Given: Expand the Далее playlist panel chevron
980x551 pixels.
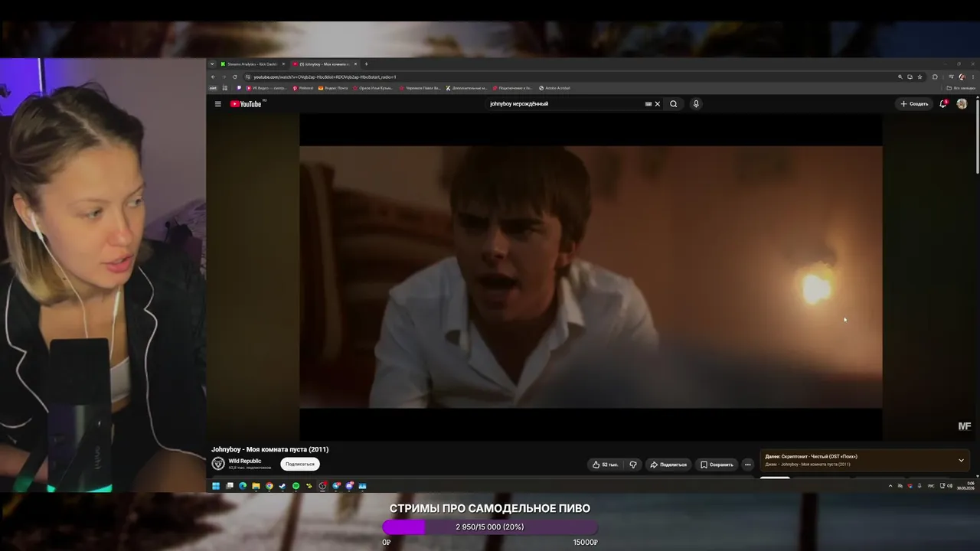Looking at the screenshot, I should [961, 461].
